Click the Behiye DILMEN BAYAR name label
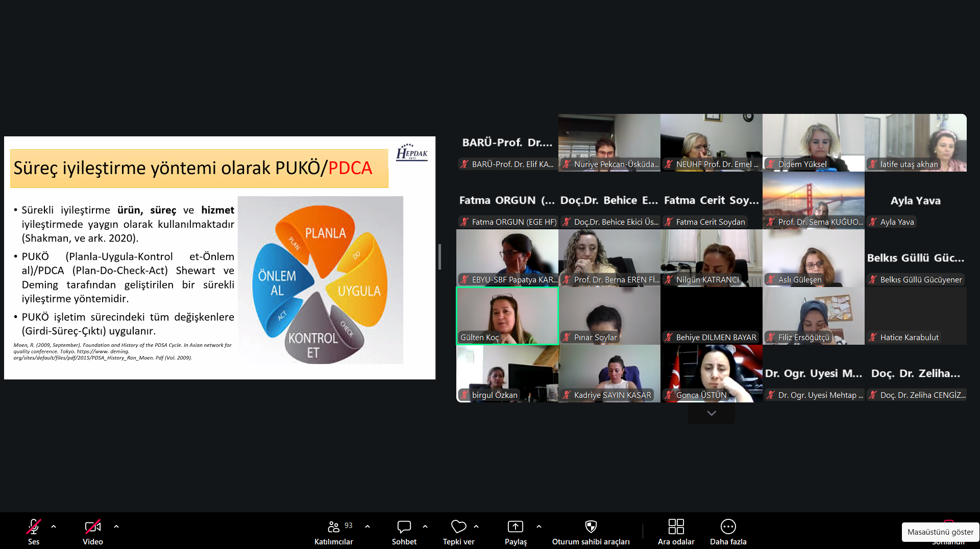 716,338
